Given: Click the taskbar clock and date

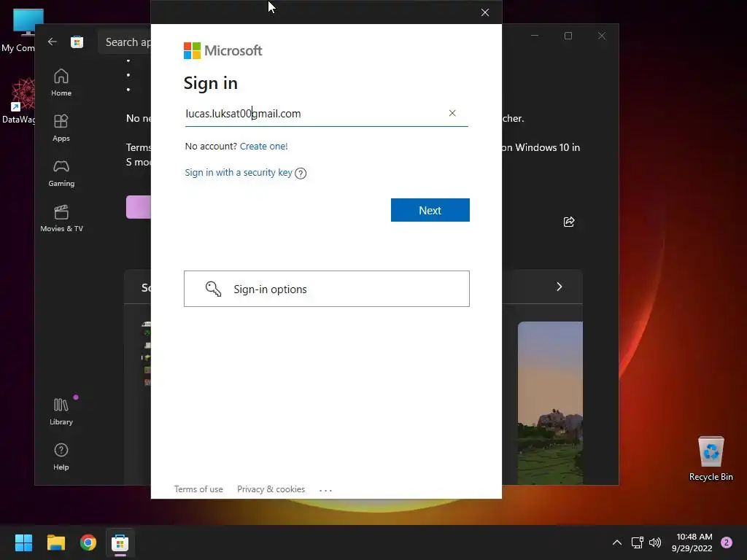Looking at the screenshot, I should pos(692,542).
